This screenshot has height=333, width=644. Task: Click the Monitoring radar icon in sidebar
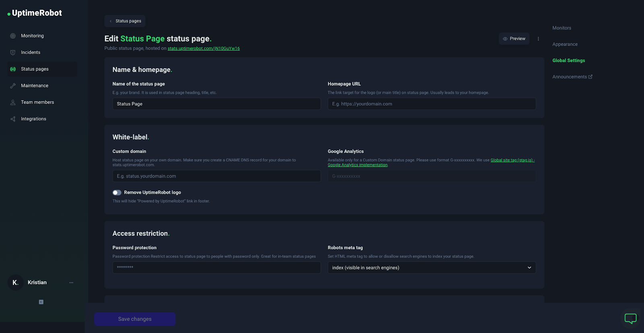(13, 36)
